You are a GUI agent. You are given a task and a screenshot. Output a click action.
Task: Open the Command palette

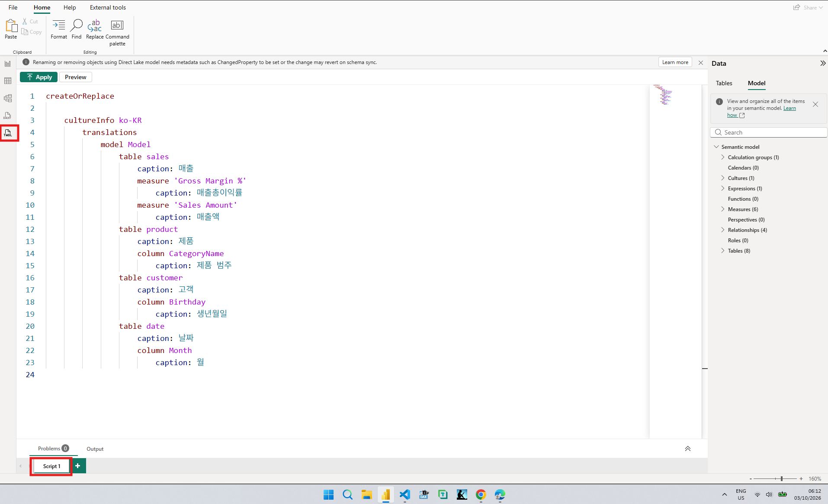pos(117,32)
